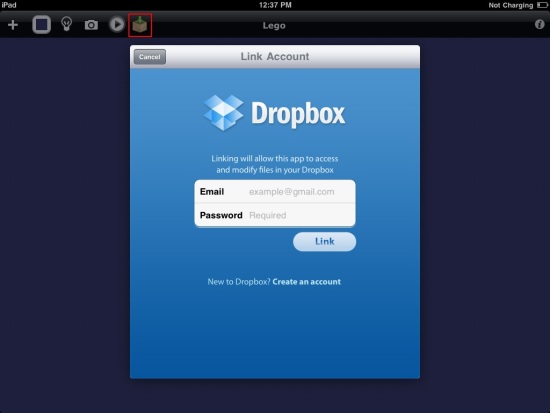This screenshot has height=413, width=550.
Task: Open the info icon in top-right corner
Action: click(539, 24)
